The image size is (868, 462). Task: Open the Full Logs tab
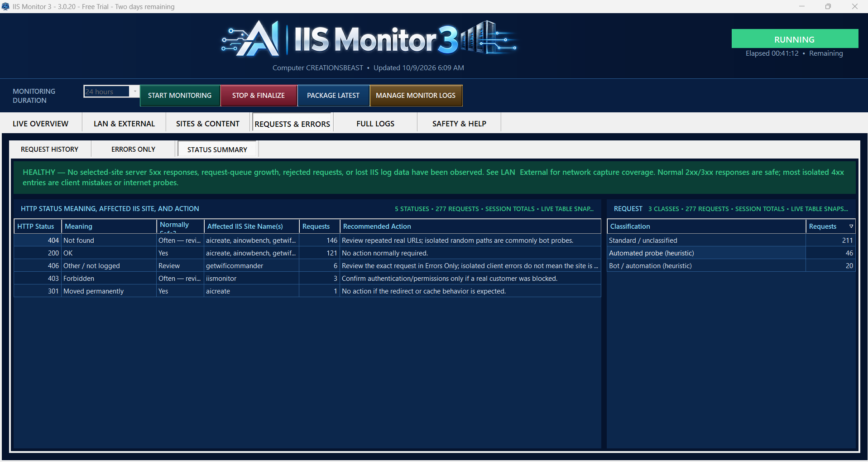[375, 124]
